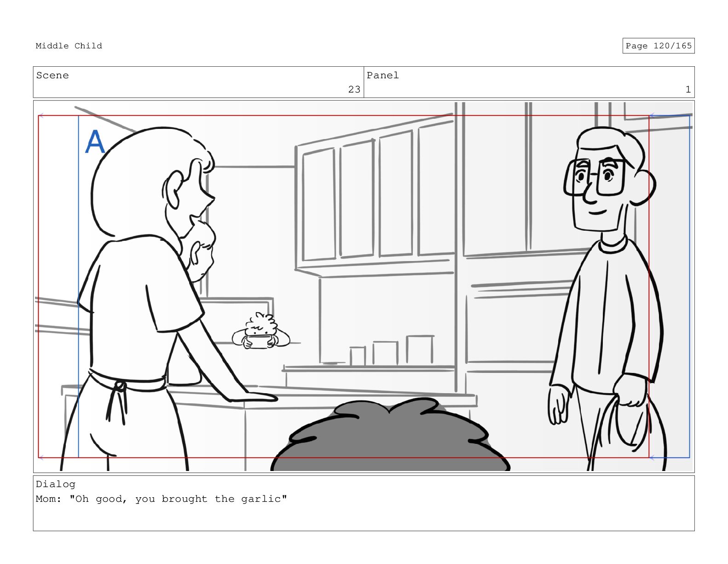Screen dimensions: 728x564
Task: Click scene number '23'
Action: pos(354,89)
